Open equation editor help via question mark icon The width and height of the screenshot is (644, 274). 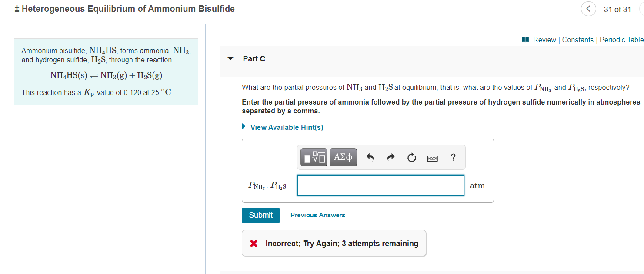453,157
